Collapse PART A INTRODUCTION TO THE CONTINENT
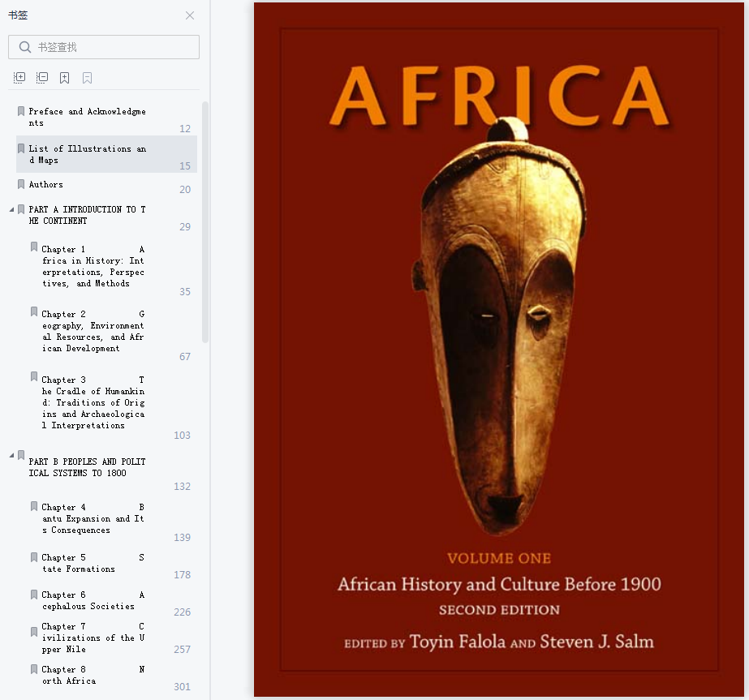This screenshot has width=749, height=700. pos(11,209)
